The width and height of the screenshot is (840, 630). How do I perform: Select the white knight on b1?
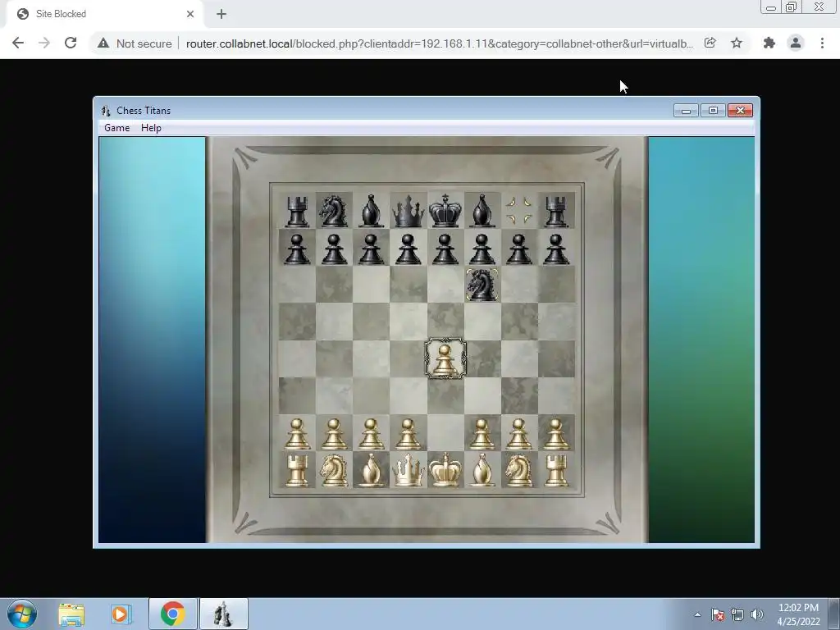335,470
